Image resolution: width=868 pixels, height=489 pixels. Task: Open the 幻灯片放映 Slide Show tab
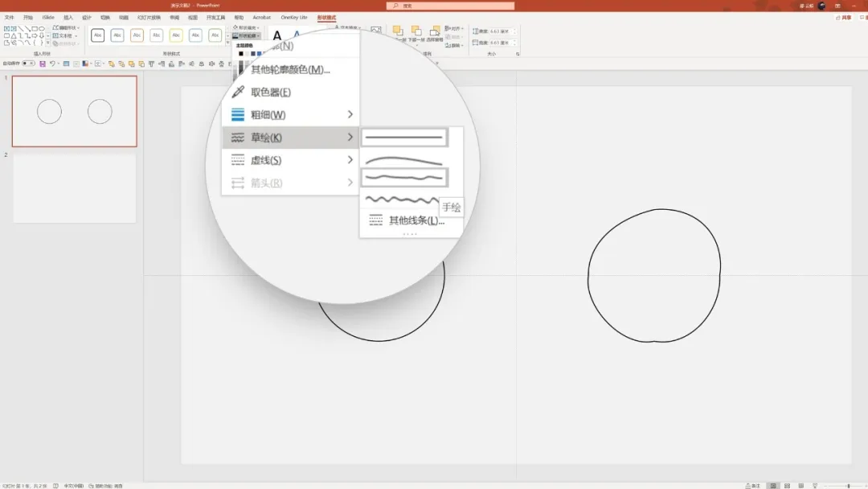coord(149,18)
